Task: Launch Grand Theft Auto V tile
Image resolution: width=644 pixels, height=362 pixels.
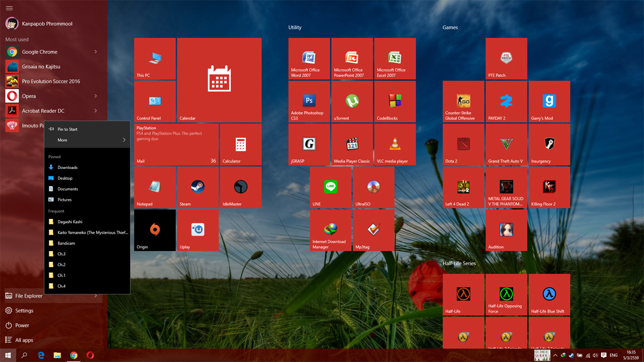Action: 506,144
